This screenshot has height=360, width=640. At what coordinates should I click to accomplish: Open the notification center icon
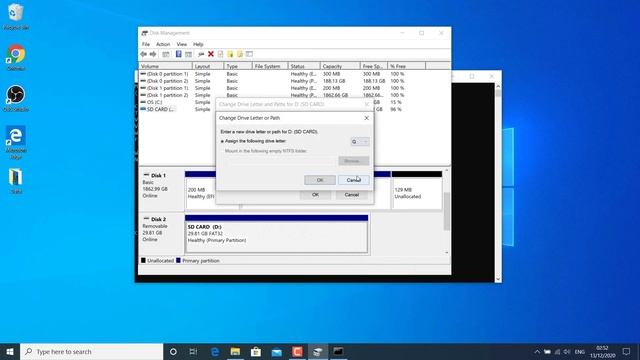[x=627, y=351]
